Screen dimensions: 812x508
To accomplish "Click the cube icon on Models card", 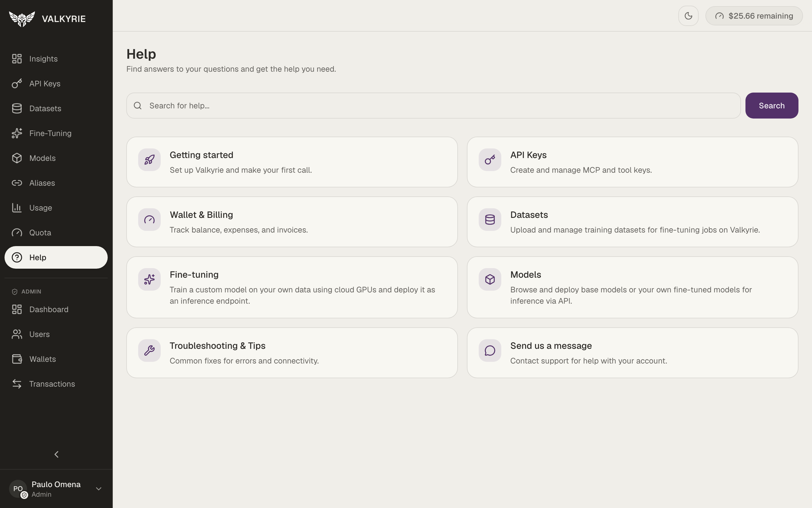I will 490,279.
